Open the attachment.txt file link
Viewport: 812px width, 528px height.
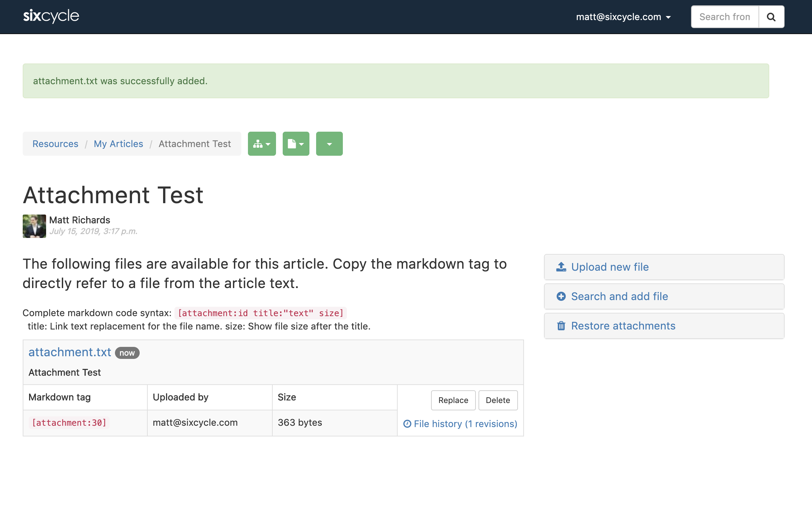click(x=70, y=352)
